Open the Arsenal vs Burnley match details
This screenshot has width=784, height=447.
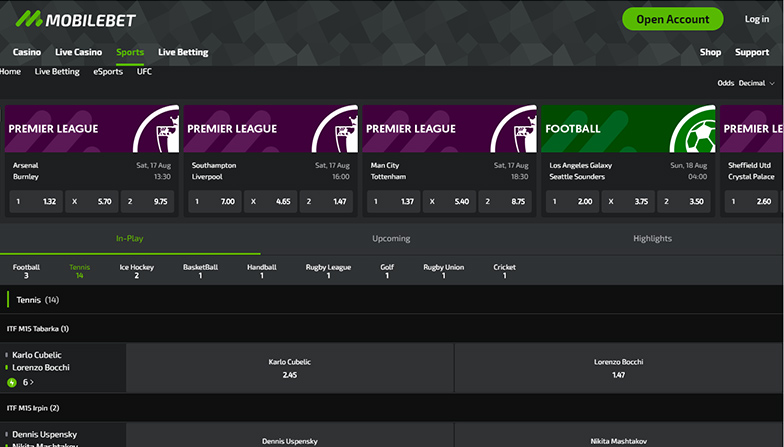coord(92,171)
